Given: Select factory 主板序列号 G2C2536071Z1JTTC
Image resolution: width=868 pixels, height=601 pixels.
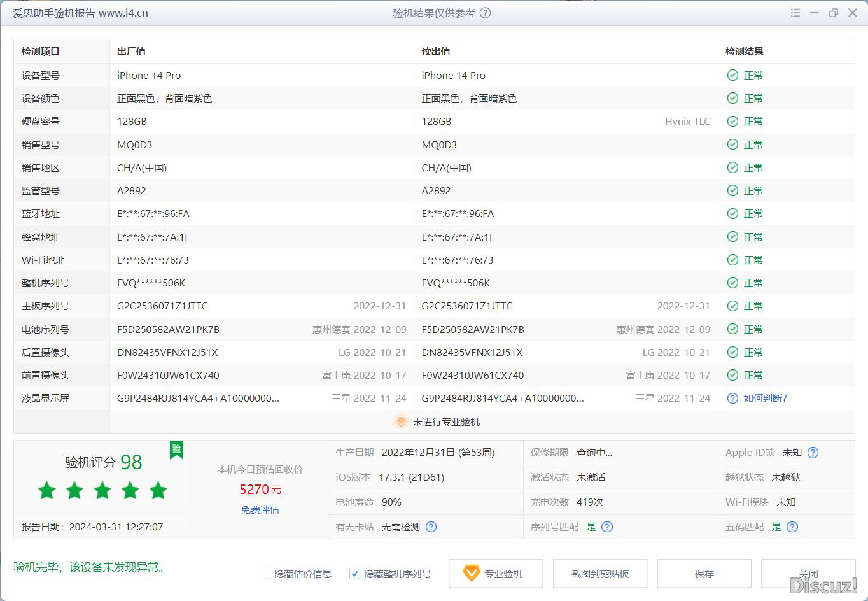Looking at the screenshot, I should point(162,306).
